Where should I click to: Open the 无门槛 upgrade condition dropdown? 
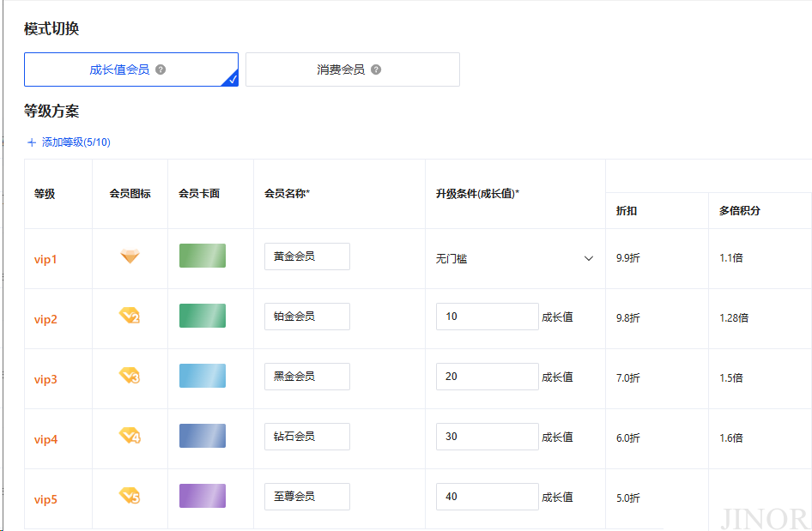coord(515,258)
